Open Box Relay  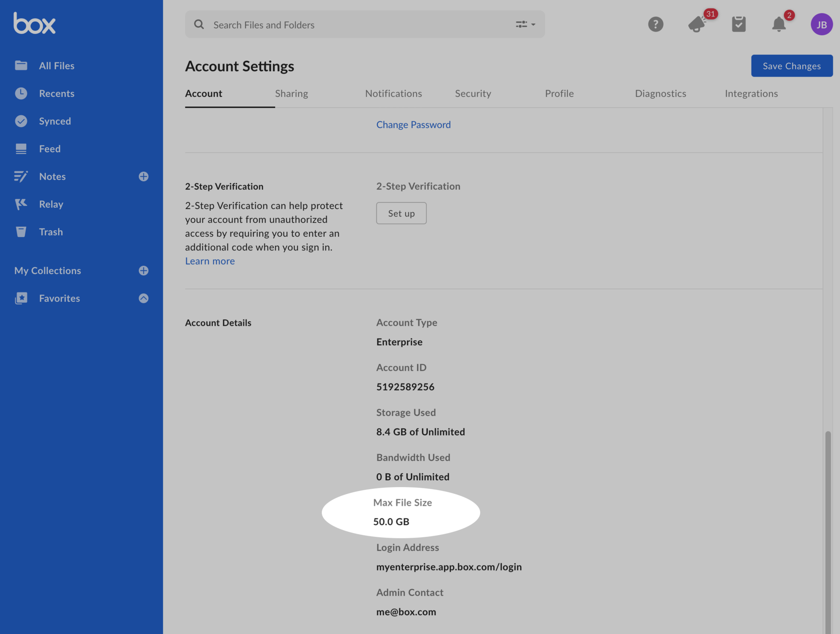51,204
